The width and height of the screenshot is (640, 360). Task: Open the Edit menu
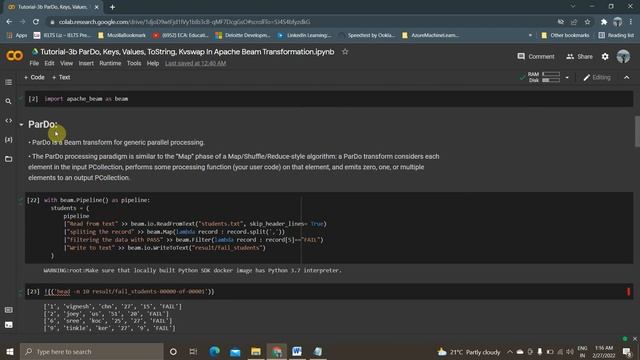[x=49, y=63]
